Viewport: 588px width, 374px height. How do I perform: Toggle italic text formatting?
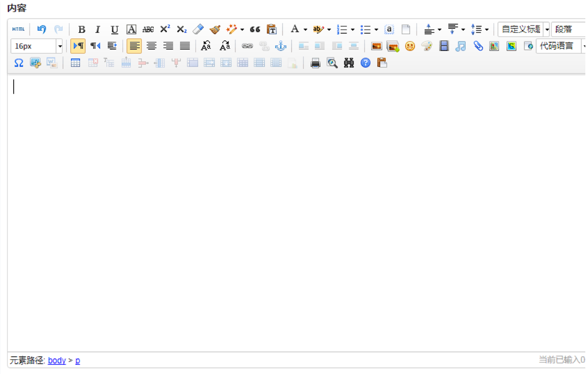[x=97, y=29]
